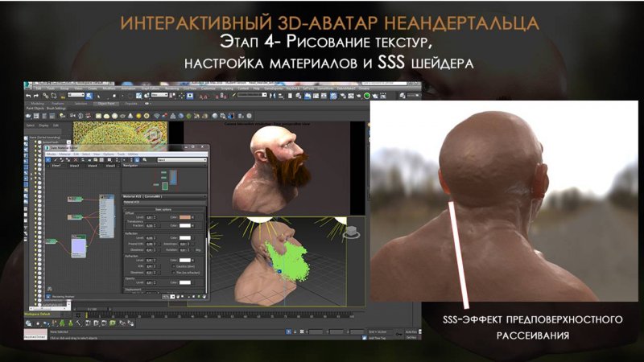
Task: Collapse the Material #25 (CoronaMtl) panel header
Action: coord(165,196)
